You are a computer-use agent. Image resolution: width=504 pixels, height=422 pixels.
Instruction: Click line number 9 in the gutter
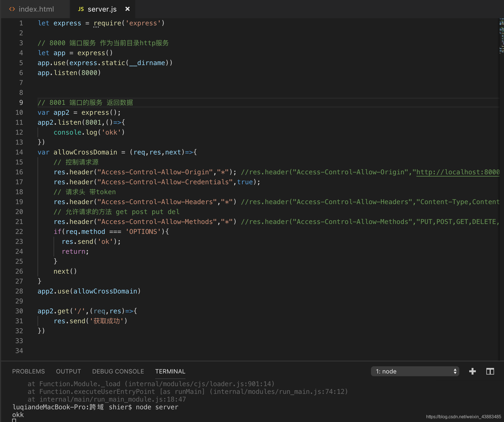tap(21, 103)
